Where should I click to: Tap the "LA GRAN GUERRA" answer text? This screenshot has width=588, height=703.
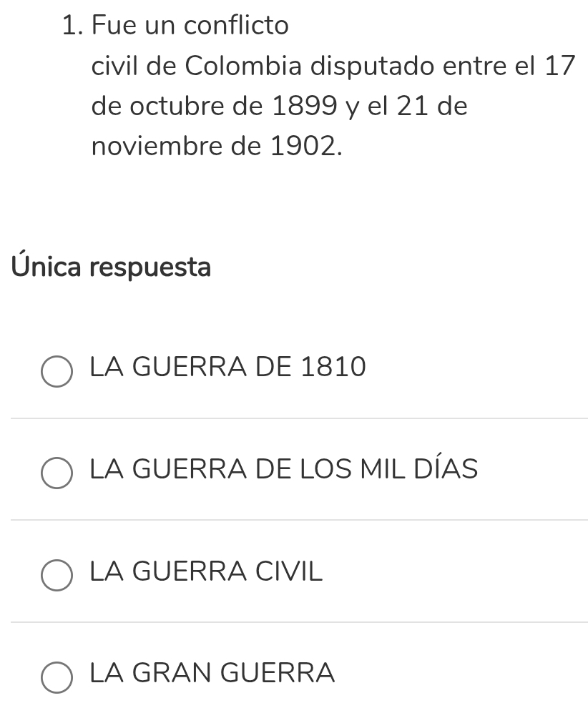pyautogui.click(x=212, y=673)
